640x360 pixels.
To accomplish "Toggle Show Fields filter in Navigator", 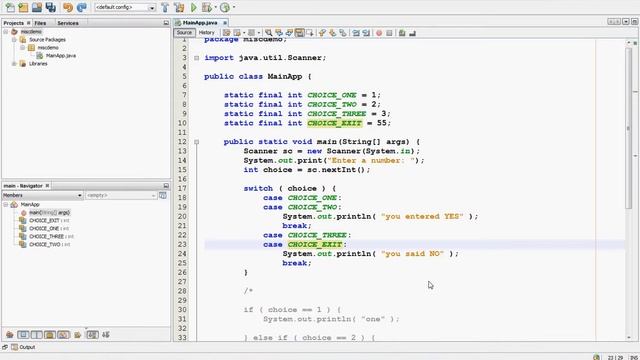I will (23, 335).
